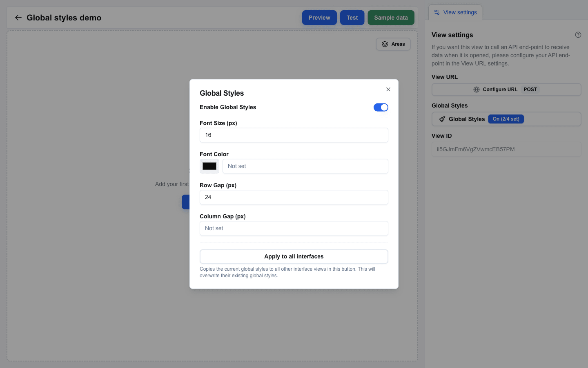Apply to all interfaces
The height and width of the screenshot is (368, 588).
tap(294, 256)
